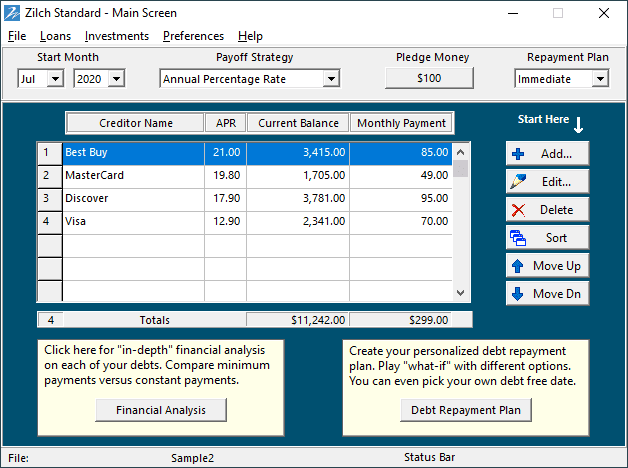Click the 85.00 monthly payment cell
The height and width of the screenshot is (468, 628).
point(401,153)
